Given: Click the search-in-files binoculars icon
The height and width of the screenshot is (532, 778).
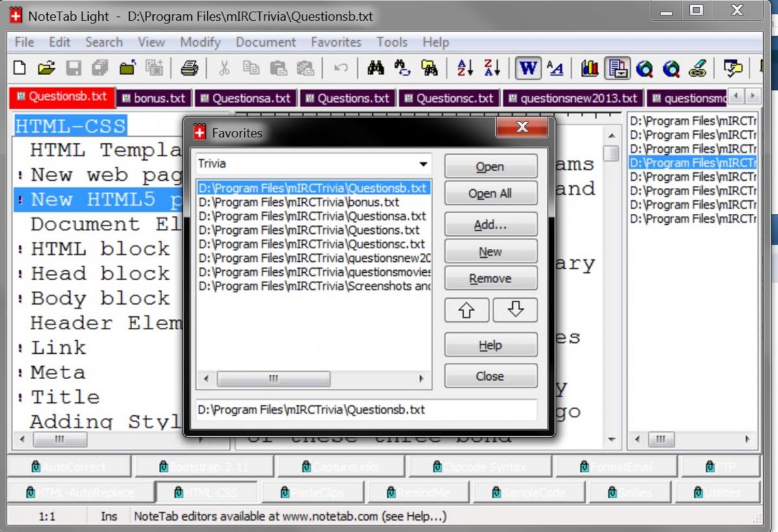Looking at the screenshot, I should click(429, 67).
